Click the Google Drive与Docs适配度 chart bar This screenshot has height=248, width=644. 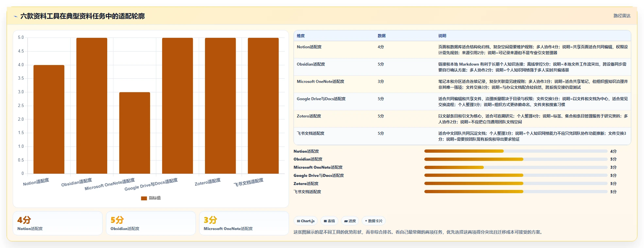point(177,106)
